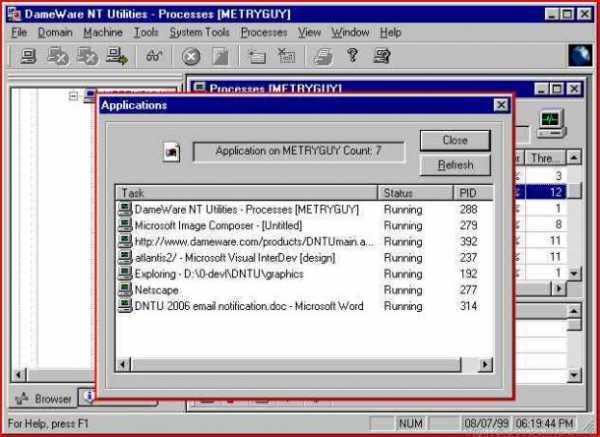Screen dimensions: 600x437
Task: Open the Window menu
Action: [350, 33]
